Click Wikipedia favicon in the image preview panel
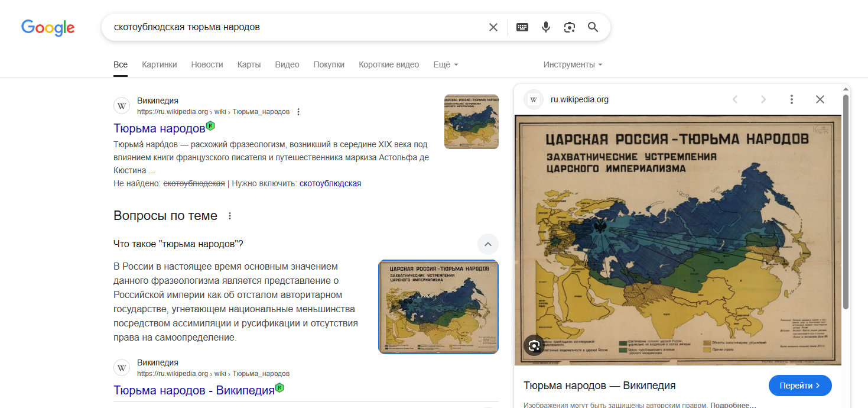 click(534, 99)
